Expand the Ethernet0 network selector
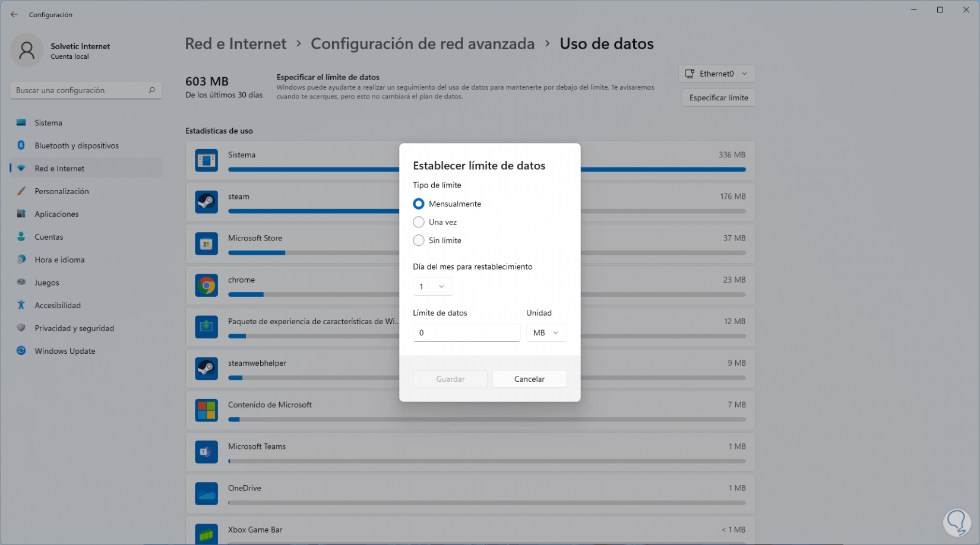The height and width of the screenshot is (545, 980). [x=716, y=74]
